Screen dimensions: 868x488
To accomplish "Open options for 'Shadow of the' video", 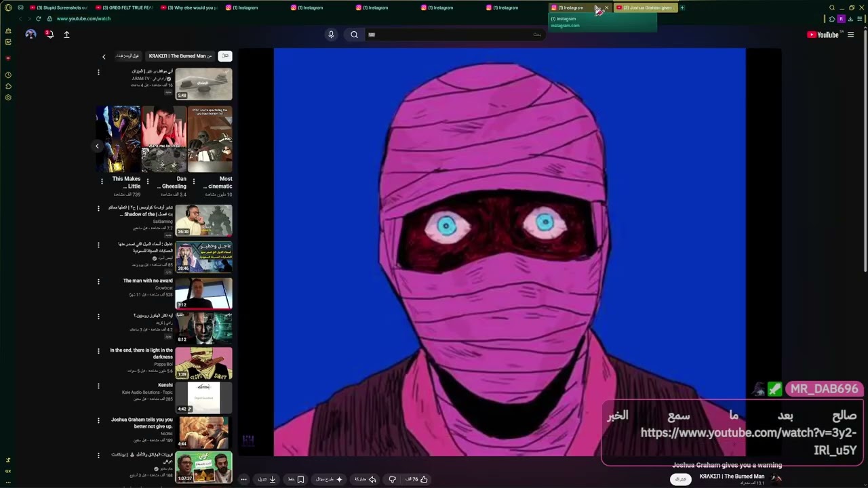I will click(98, 209).
